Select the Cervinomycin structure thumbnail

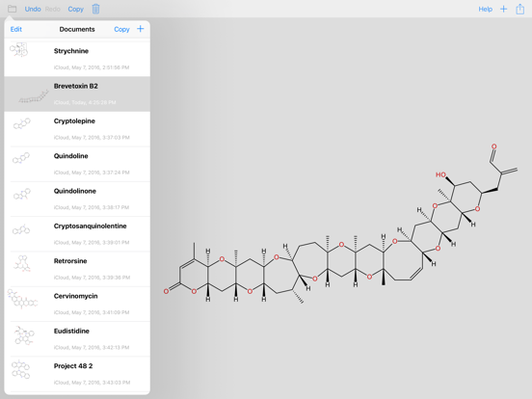(22, 299)
